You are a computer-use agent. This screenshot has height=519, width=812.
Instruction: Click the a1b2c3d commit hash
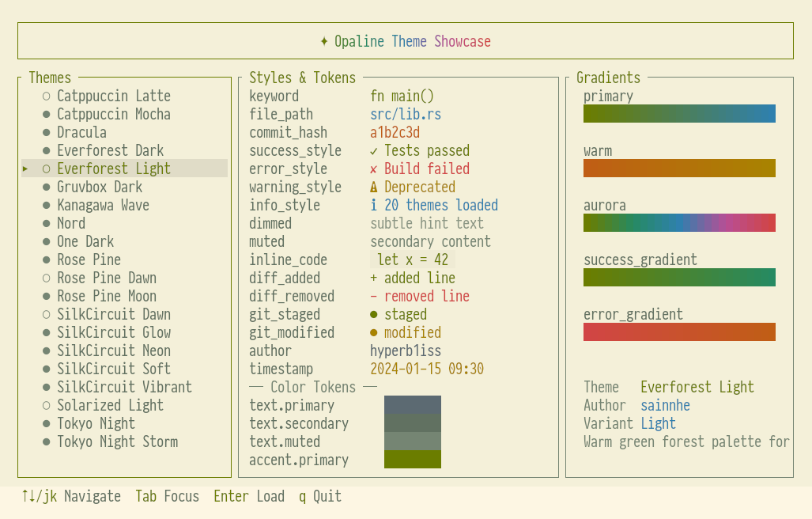(x=395, y=132)
